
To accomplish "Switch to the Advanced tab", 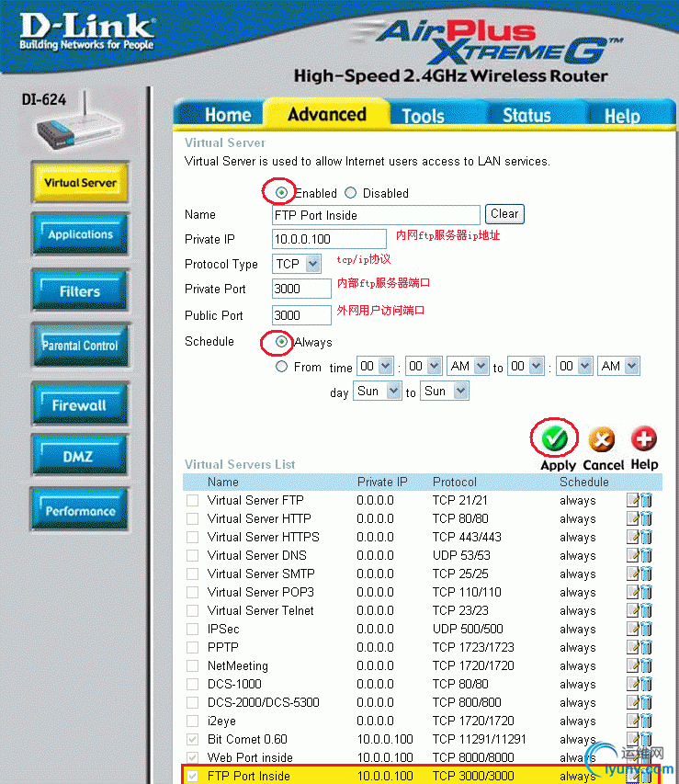I will (327, 114).
